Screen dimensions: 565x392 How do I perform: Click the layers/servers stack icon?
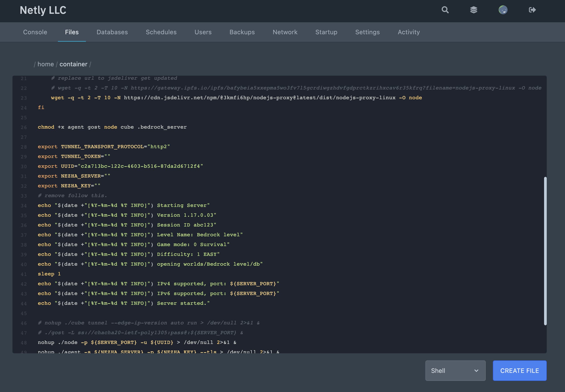coord(474,10)
